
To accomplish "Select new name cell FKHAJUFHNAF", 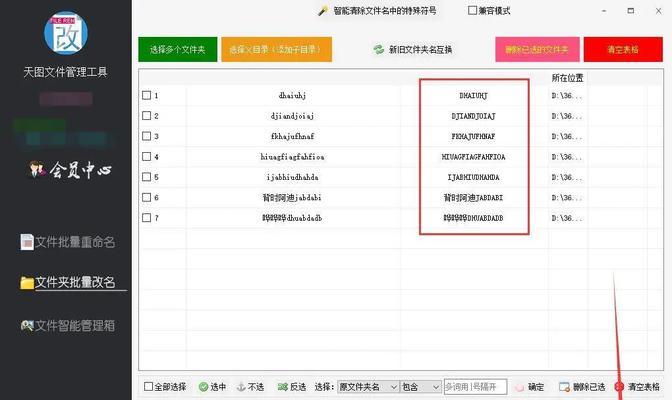I will point(474,136).
